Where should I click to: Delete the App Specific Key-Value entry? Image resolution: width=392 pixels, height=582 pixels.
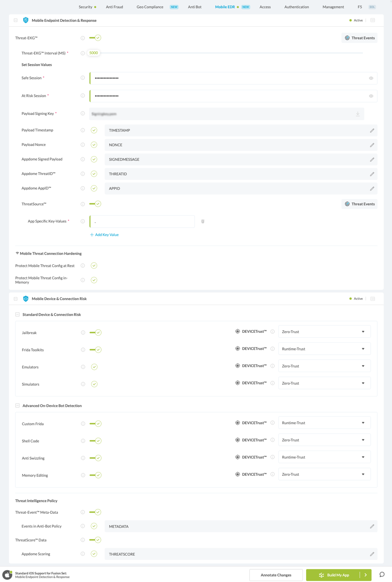click(x=203, y=221)
